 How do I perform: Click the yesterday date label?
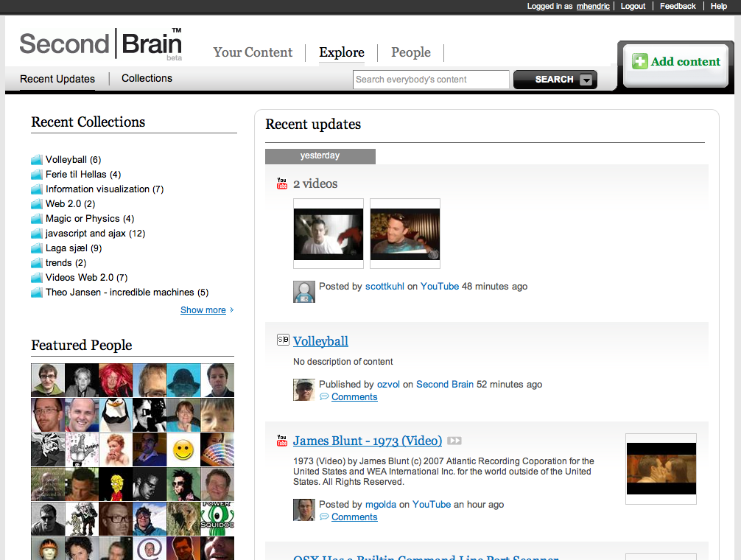click(x=320, y=156)
